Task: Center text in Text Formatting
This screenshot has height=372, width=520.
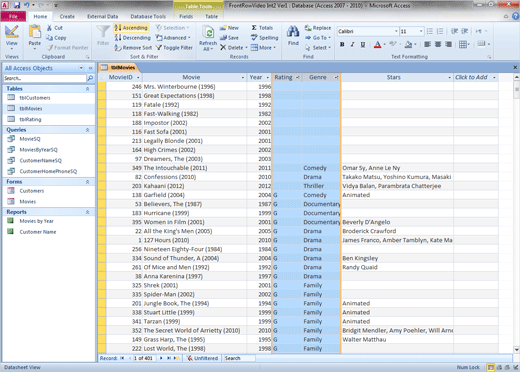Action: 438,44
